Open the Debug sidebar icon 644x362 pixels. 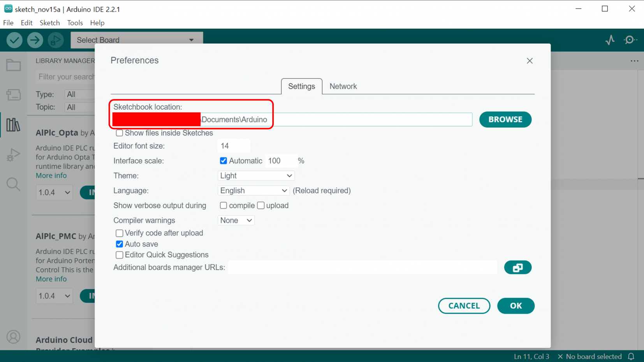(13, 155)
